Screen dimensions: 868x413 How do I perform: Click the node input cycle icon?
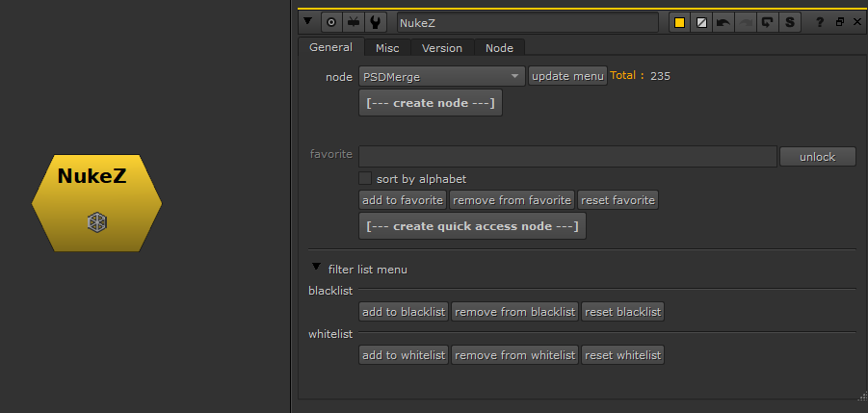354,22
